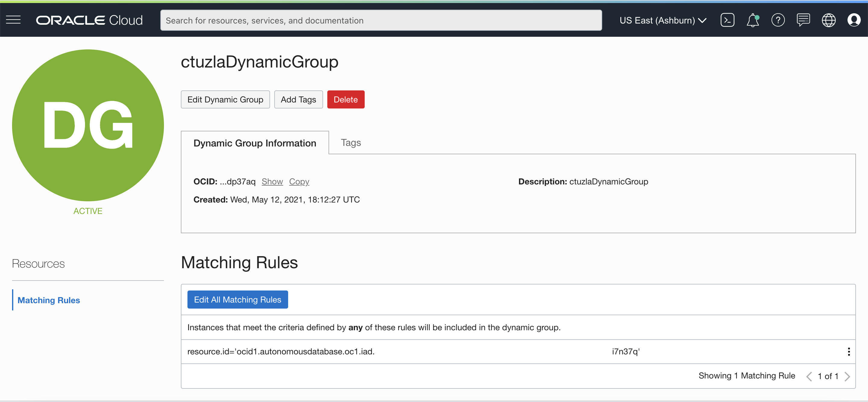Expand the US East (Ashburn) region dropdown
Viewport: 868px width, 402px height.
[662, 20]
